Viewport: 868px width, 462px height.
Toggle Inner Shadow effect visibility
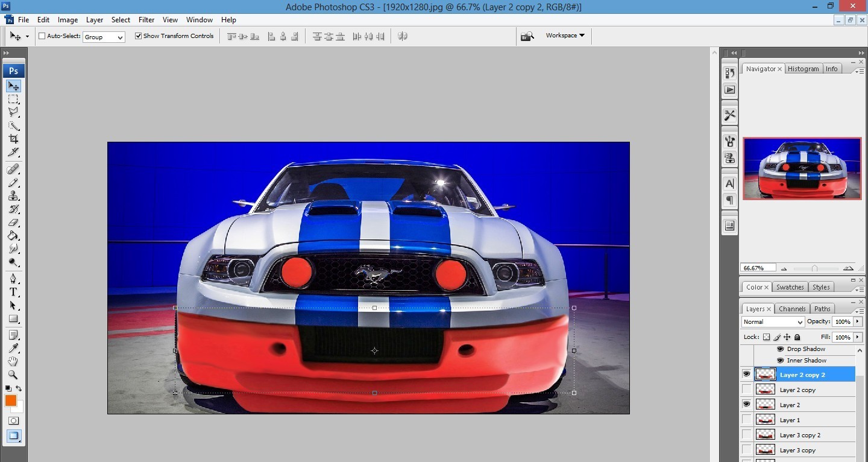pyautogui.click(x=780, y=360)
